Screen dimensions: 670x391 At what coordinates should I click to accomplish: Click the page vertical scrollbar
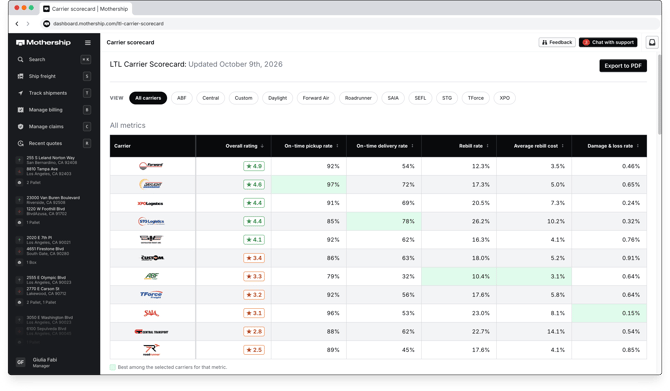tap(659, 94)
